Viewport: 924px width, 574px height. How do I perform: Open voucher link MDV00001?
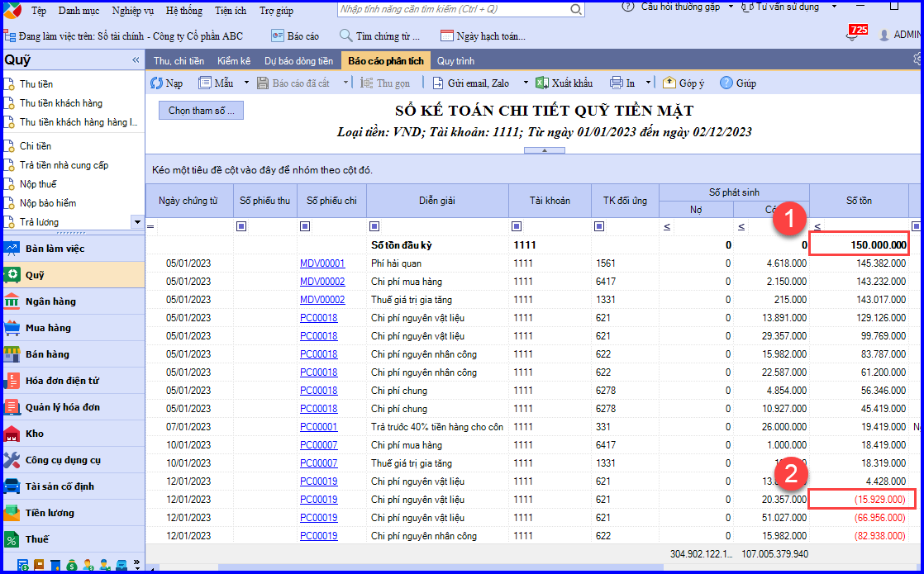(x=322, y=263)
